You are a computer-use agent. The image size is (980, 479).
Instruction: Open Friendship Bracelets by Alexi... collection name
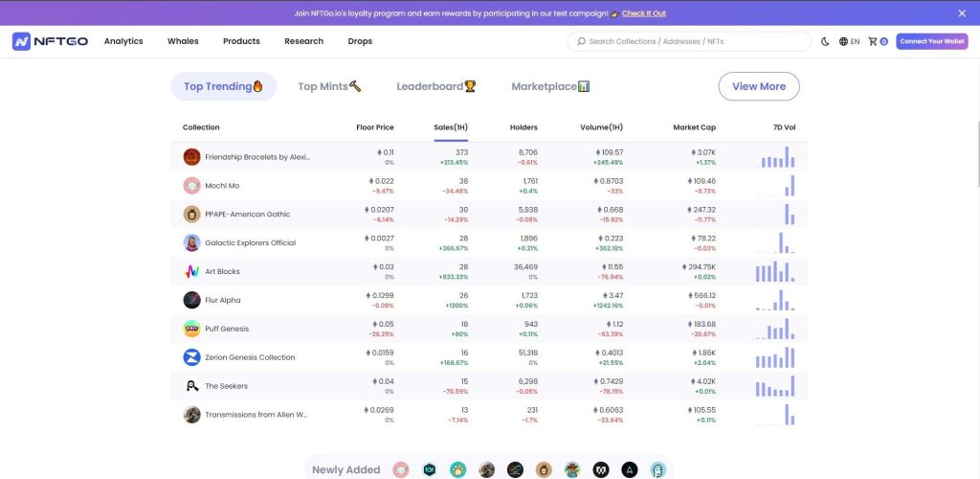[x=257, y=157]
